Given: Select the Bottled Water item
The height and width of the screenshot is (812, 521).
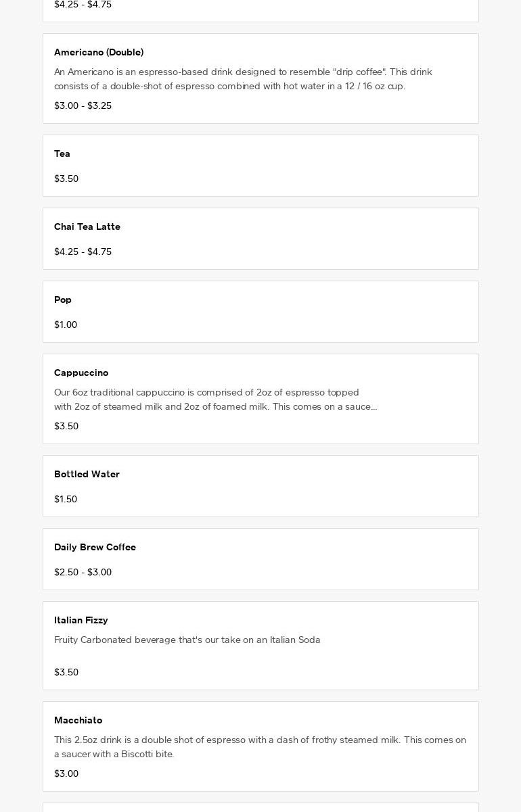Looking at the screenshot, I should click(87, 474).
